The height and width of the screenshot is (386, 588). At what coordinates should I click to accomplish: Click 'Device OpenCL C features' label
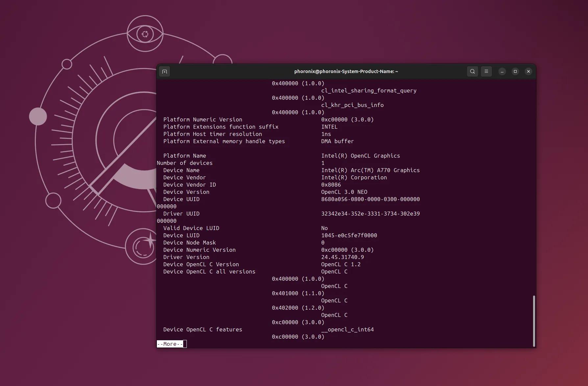coord(203,329)
